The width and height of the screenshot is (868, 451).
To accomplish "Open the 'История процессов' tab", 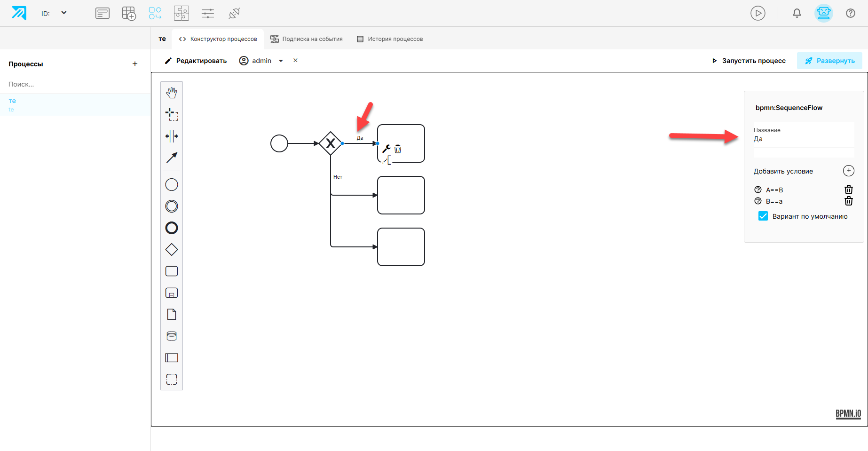I will point(390,39).
